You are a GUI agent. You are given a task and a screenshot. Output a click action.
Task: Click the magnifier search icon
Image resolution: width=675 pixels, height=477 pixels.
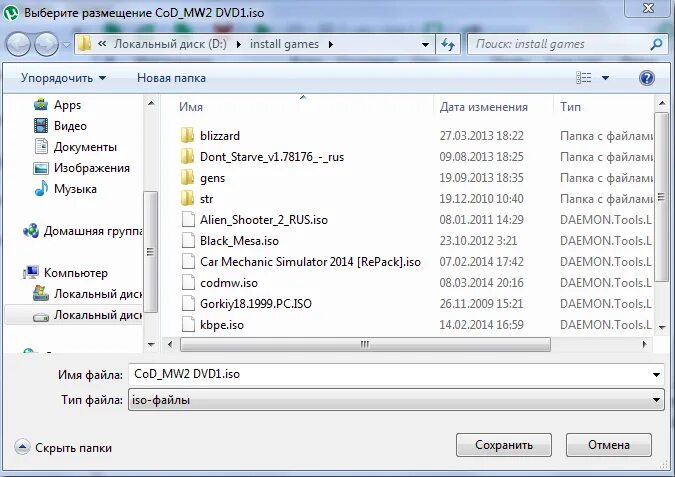point(656,44)
